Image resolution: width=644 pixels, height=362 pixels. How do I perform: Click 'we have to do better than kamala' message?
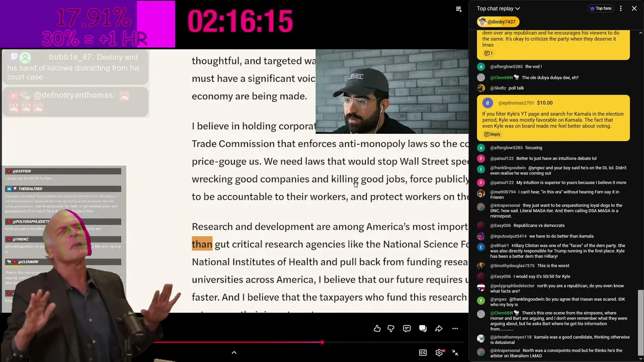tap(561, 236)
